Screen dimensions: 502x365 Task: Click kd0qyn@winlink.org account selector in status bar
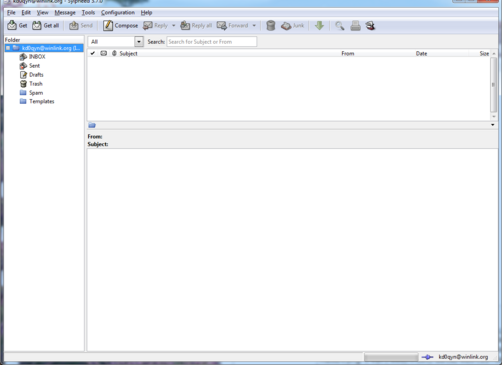[463, 357]
